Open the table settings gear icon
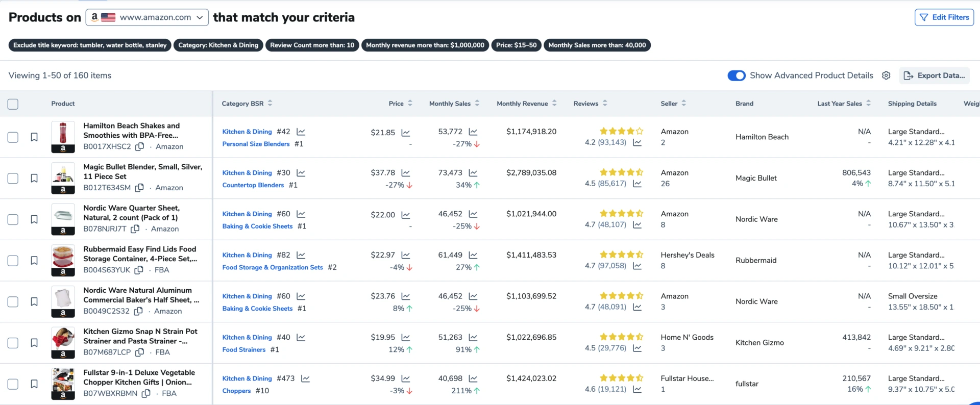 coord(886,75)
